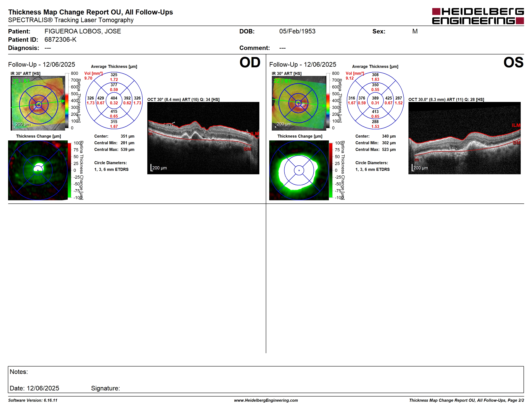Click OD Follow-Up - 12/06/2025 heading
532x411 pixels.
(x=42, y=64)
